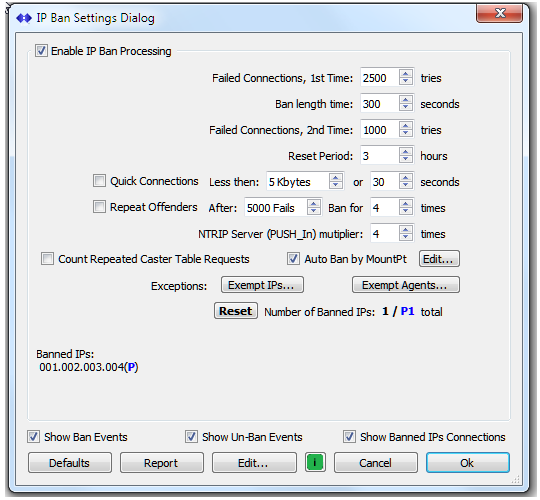
Task: Disable the Enable IP Ban Processing checkbox
Action: pyautogui.click(x=41, y=51)
